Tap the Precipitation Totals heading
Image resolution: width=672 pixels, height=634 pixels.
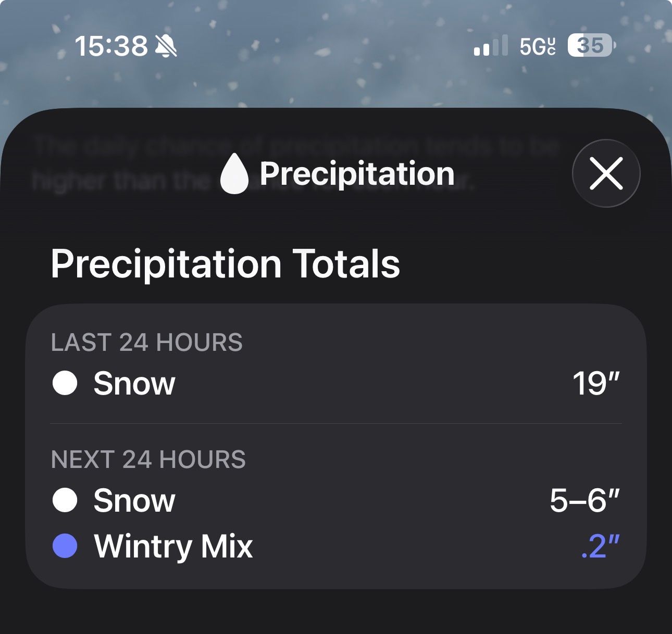[225, 264]
